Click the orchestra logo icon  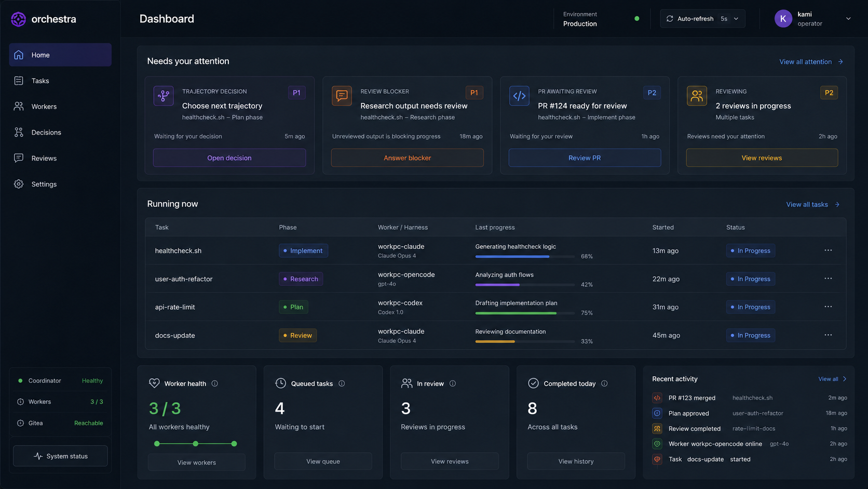[18, 19]
